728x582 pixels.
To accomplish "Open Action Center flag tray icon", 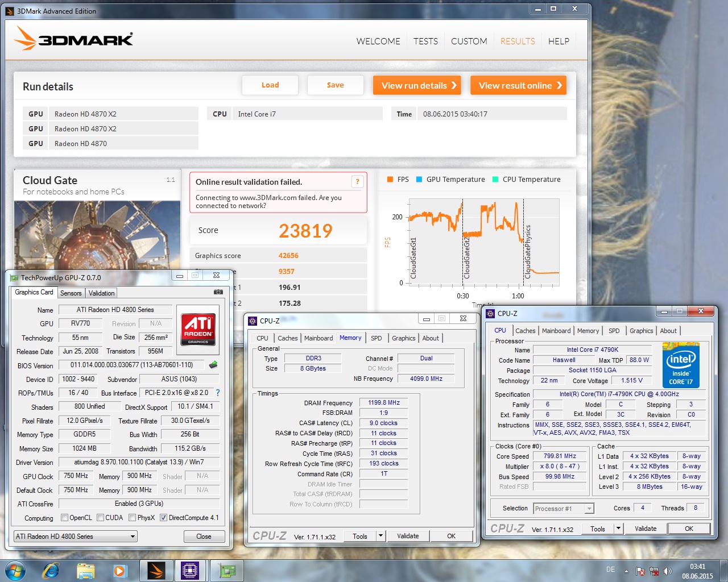I will point(640,571).
